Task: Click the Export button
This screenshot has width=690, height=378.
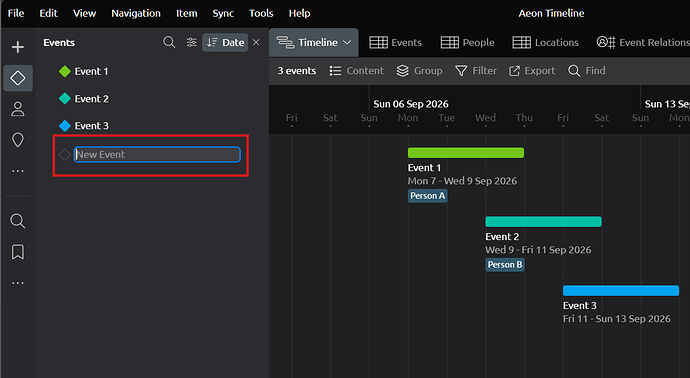Action: [532, 71]
